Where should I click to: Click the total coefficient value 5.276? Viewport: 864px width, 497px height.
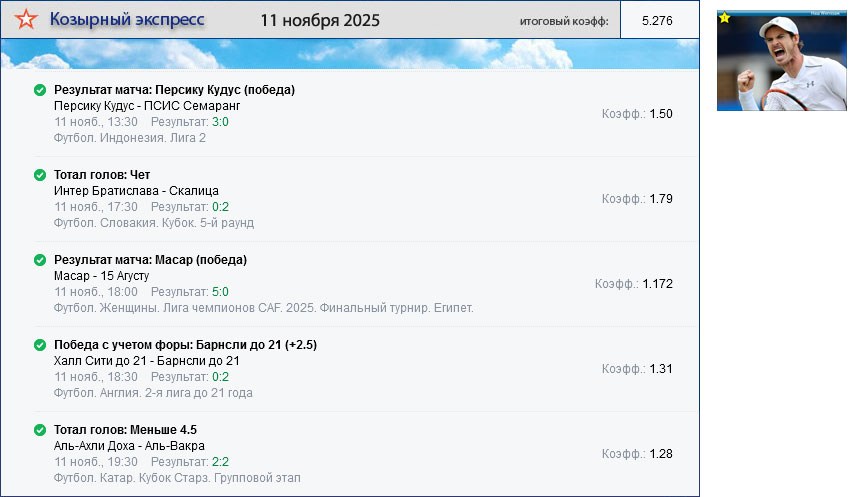pyautogui.click(x=657, y=20)
